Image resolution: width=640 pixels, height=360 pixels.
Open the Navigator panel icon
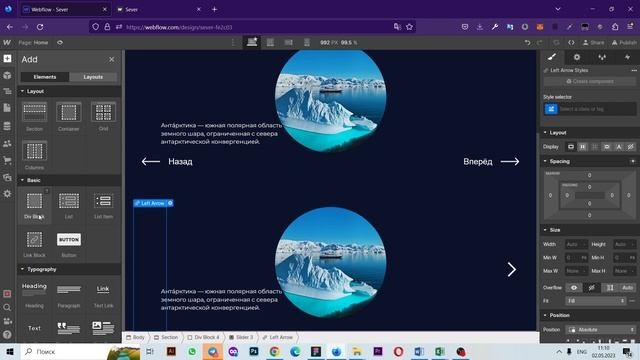(x=7, y=91)
